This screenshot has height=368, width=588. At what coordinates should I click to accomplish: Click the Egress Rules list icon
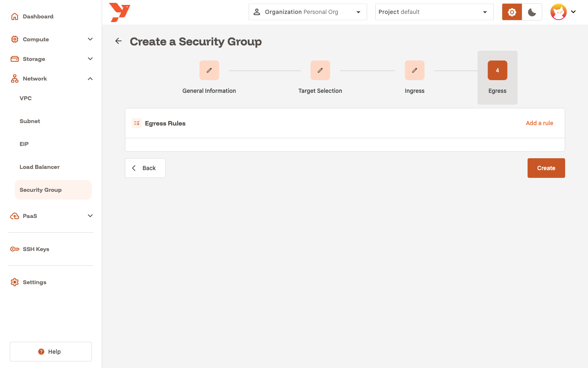137,123
